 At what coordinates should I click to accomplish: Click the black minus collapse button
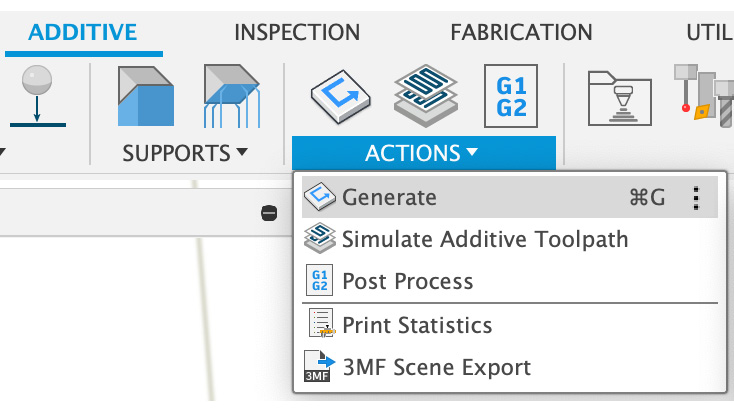(269, 213)
